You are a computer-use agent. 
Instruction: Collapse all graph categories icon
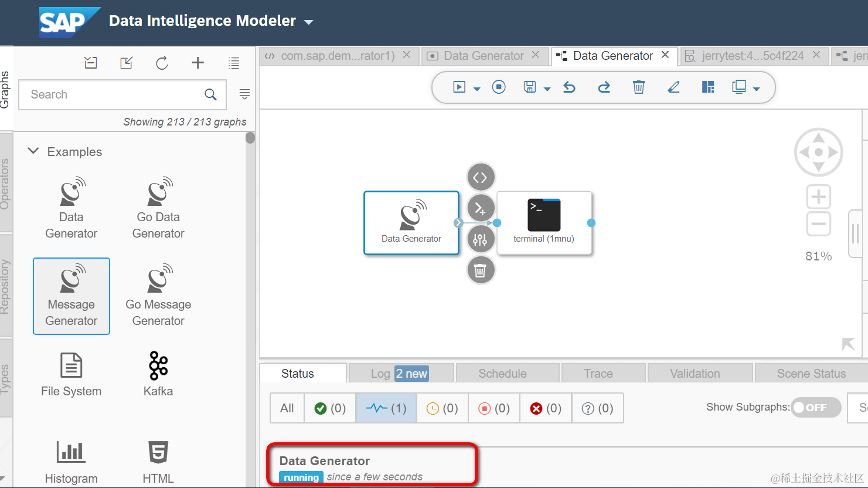91,63
